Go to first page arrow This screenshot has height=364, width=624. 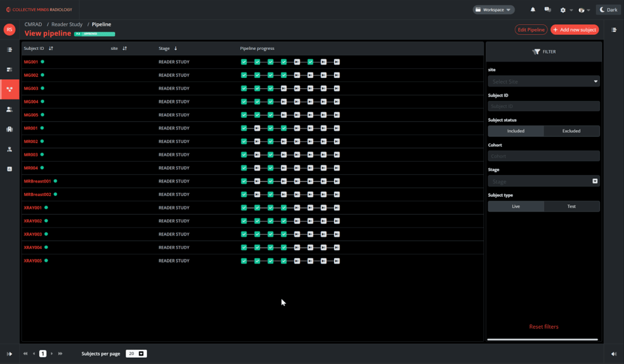[26, 354]
